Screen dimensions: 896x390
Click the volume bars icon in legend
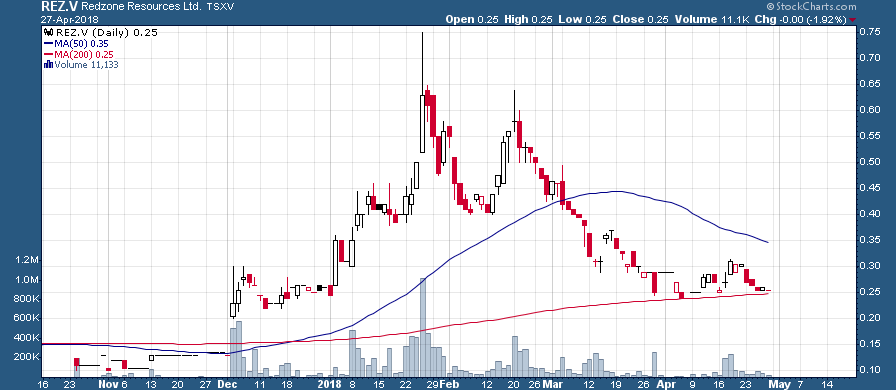[x=49, y=65]
